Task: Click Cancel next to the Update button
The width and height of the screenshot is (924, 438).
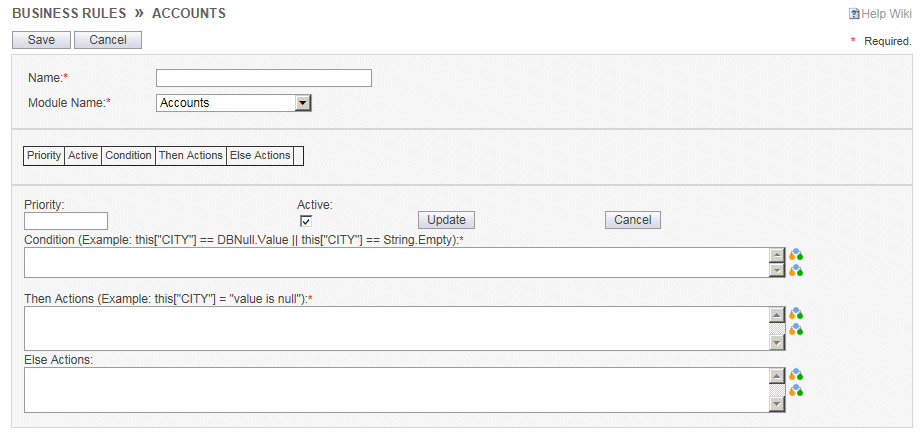Action: [633, 220]
